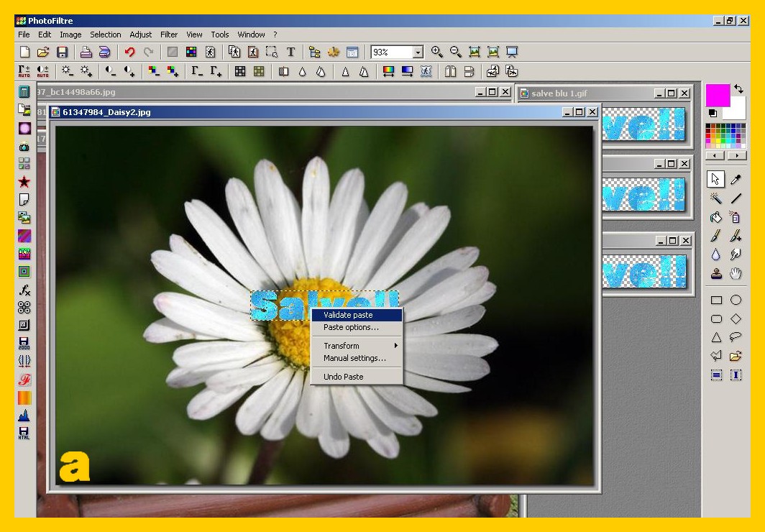Pick the Eyedropper tool
The height and width of the screenshot is (532, 765).
[736, 179]
